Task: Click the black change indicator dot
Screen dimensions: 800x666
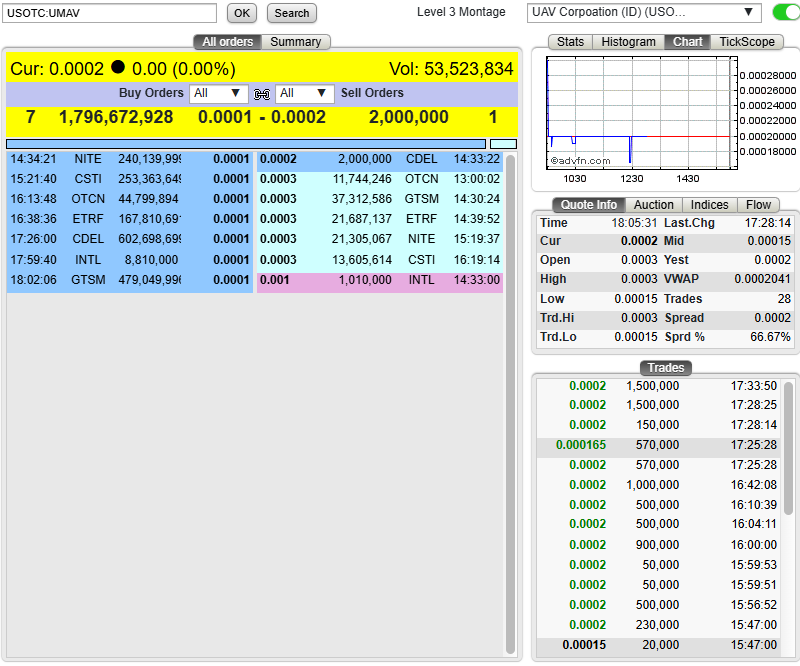Action: pos(118,67)
